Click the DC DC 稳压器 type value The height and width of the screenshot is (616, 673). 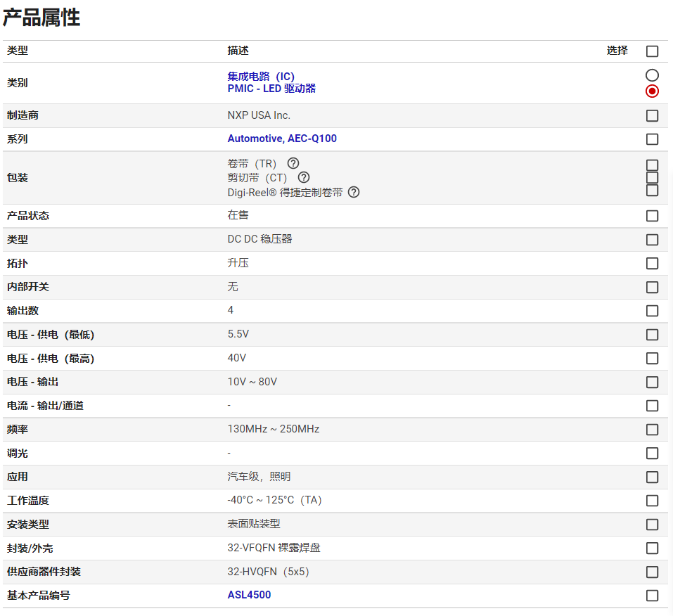(259, 239)
